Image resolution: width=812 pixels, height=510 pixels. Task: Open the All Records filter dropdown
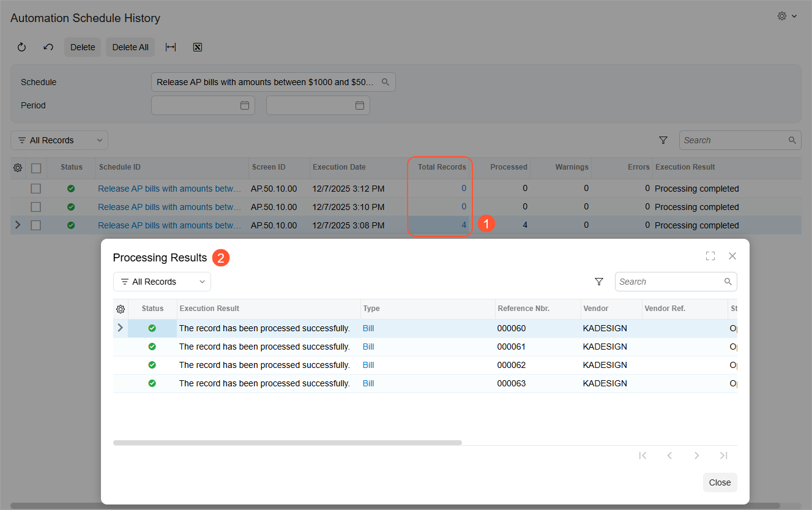click(59, 140)
